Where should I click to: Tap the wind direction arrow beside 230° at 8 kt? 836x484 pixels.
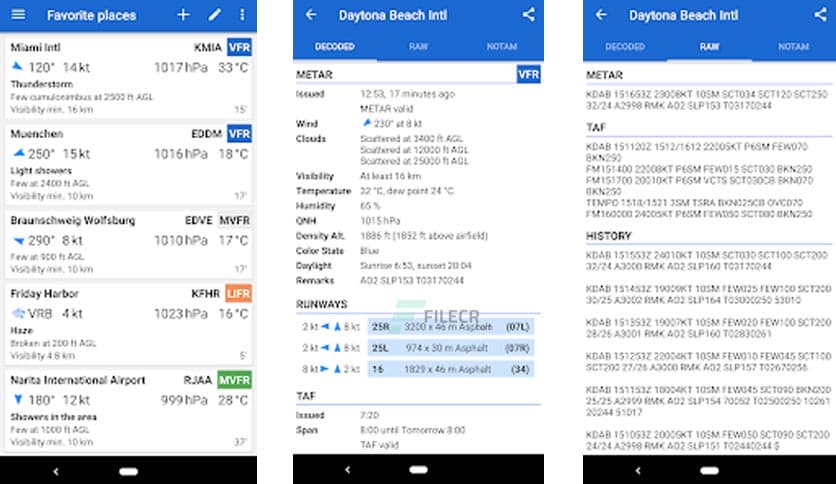pos(366,123)
